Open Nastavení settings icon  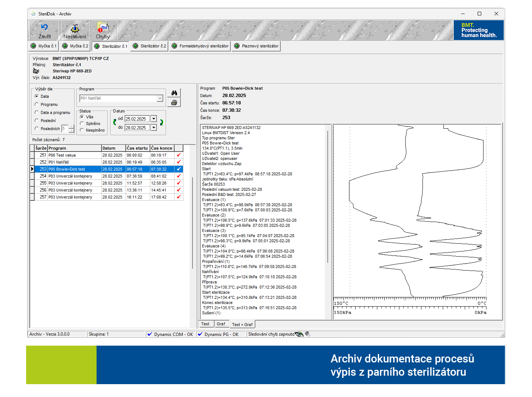click(x=75, y=28)
